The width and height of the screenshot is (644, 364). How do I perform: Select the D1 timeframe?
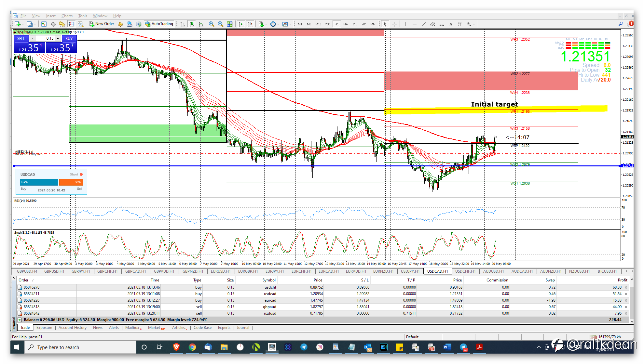(355, 24)
